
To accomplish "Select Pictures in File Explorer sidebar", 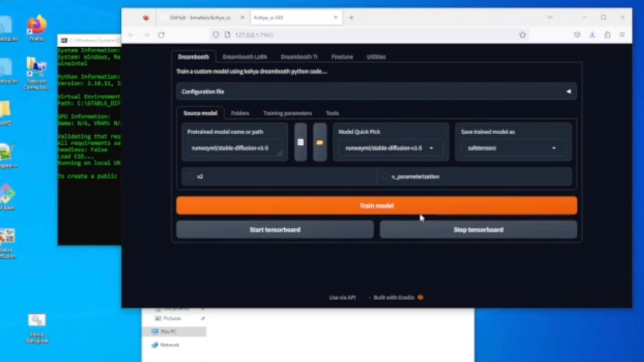I will coord(172,318).
